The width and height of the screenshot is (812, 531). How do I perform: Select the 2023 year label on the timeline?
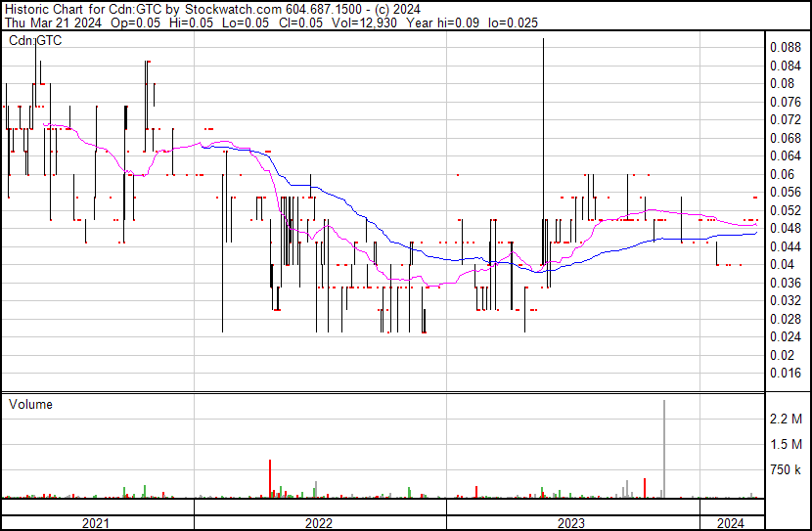[571, 523]
